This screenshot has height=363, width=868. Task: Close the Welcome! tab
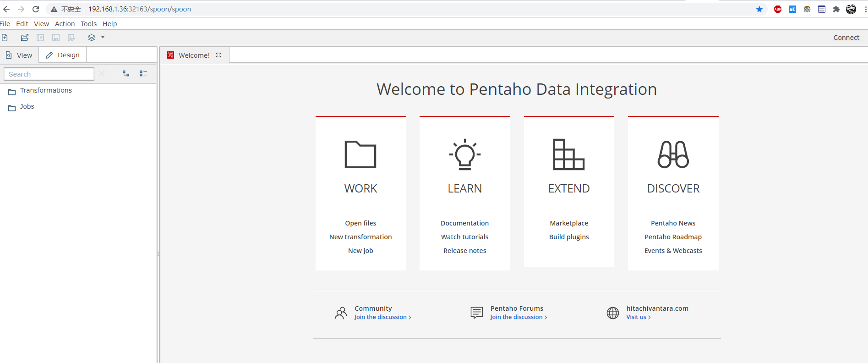point(218,55)
